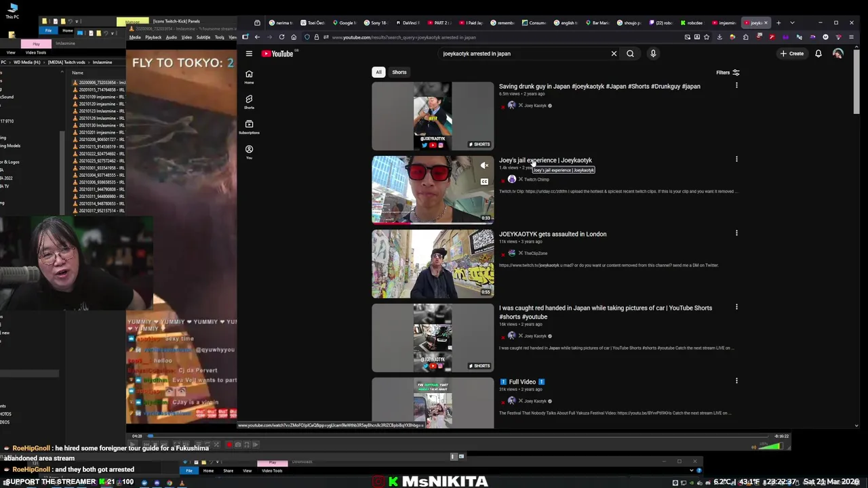Click the browser address bar URL
This screenshot has width=868, height=488.
pos(403,37)
